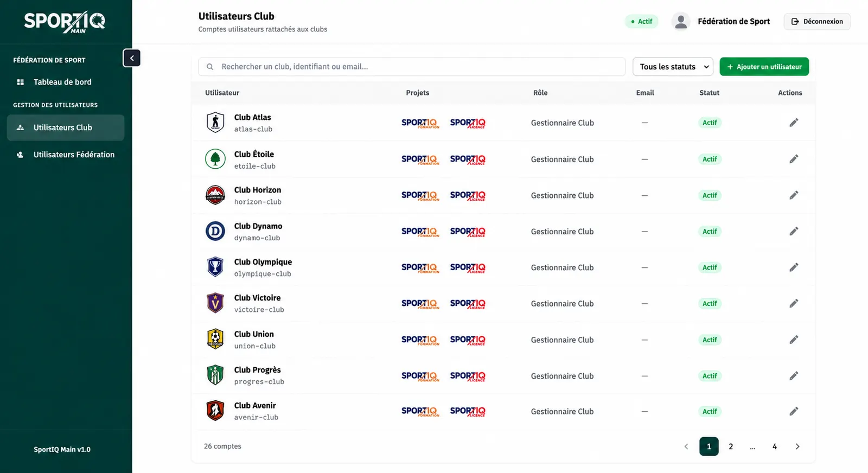The width and height of the screenshot is (868, 473).
Task: Click the pagination ellipsis
Action: 752,446
